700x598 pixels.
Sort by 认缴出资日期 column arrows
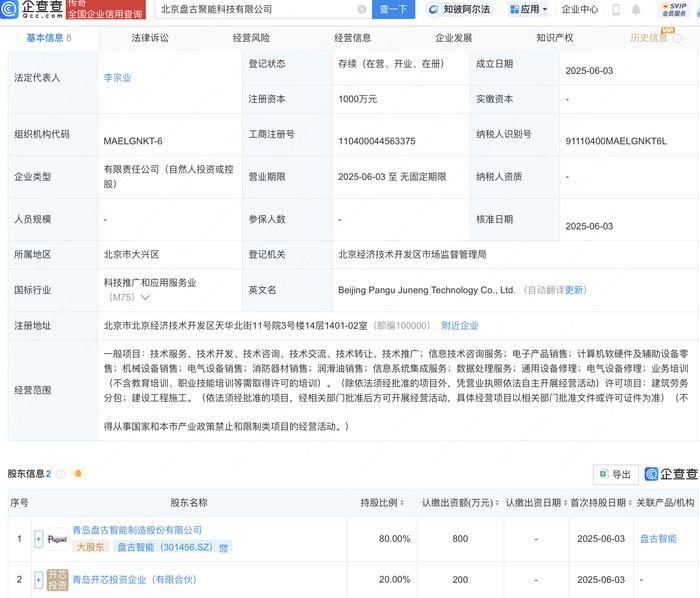point(565,503)
